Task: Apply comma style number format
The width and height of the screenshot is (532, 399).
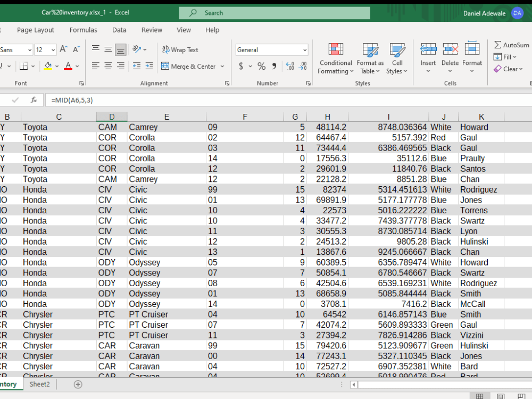Action: pos(274,66)
